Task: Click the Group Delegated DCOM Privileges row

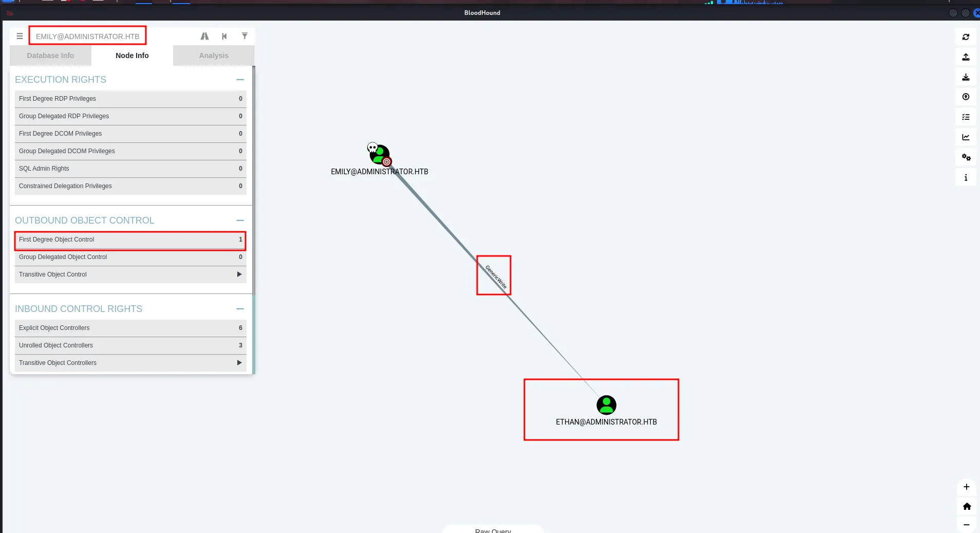Action: (130, 151)
